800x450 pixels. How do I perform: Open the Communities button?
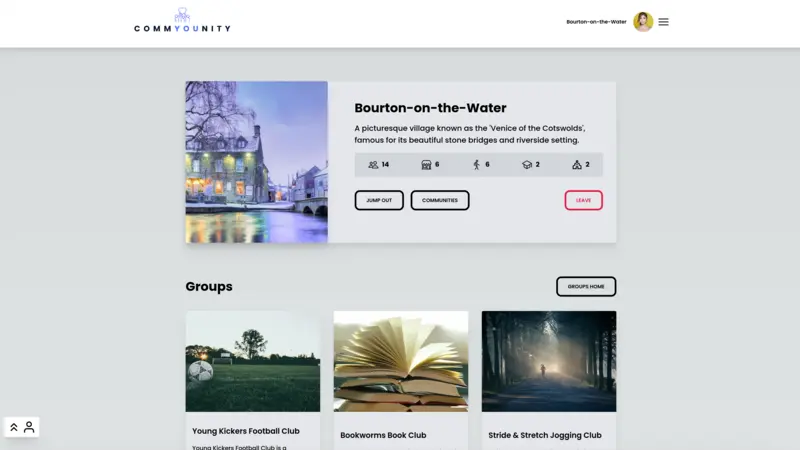coord(440,201)
